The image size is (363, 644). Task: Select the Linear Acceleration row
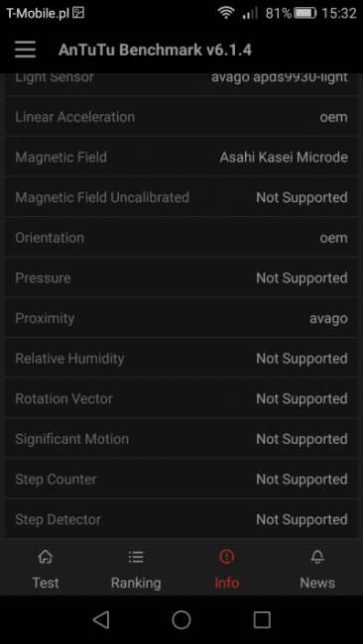pos(181,117)
